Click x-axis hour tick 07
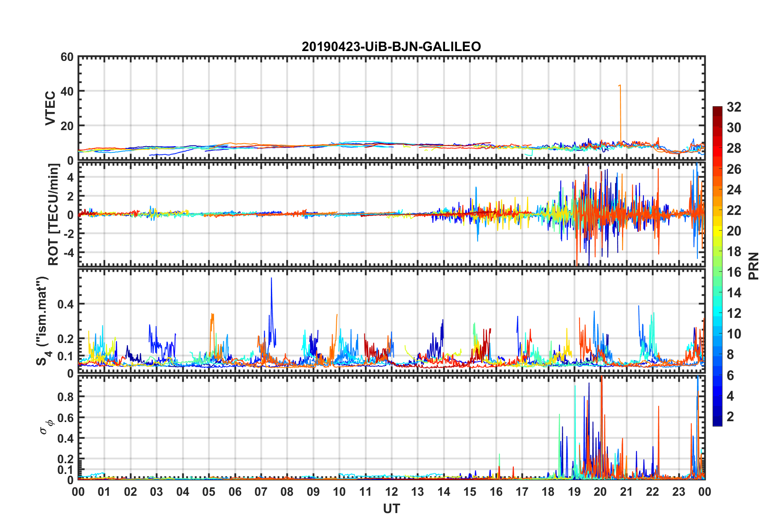The height and width of the screenshot is (532, 783). point(261,492)
